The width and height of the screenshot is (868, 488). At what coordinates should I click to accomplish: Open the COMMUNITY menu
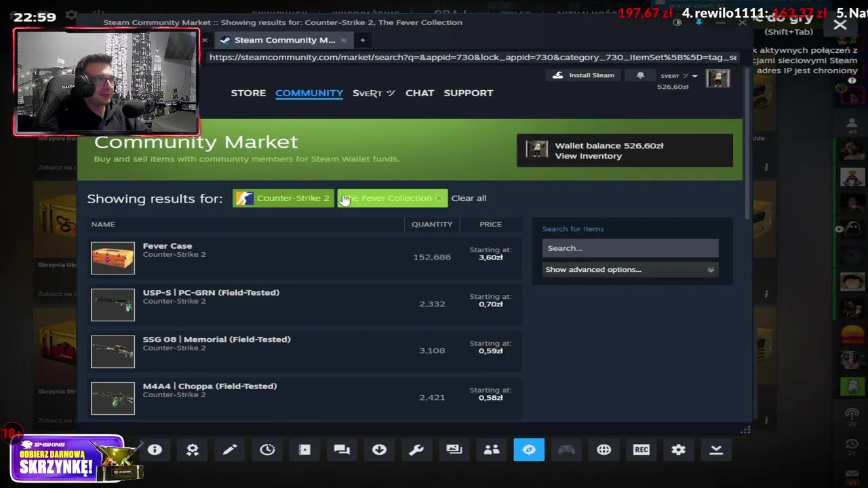[x=309, y=93]
